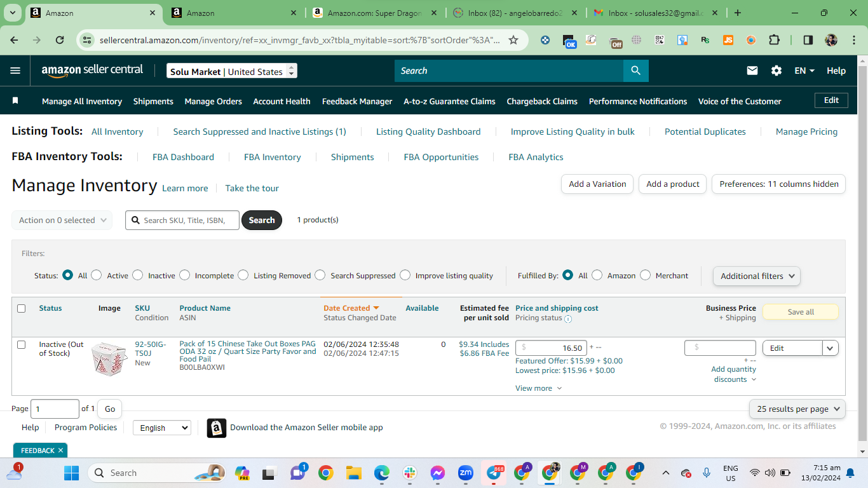Open the dropdown arrow beside Edit button
This screenshot has width=868, height=488.
[831, 348]
